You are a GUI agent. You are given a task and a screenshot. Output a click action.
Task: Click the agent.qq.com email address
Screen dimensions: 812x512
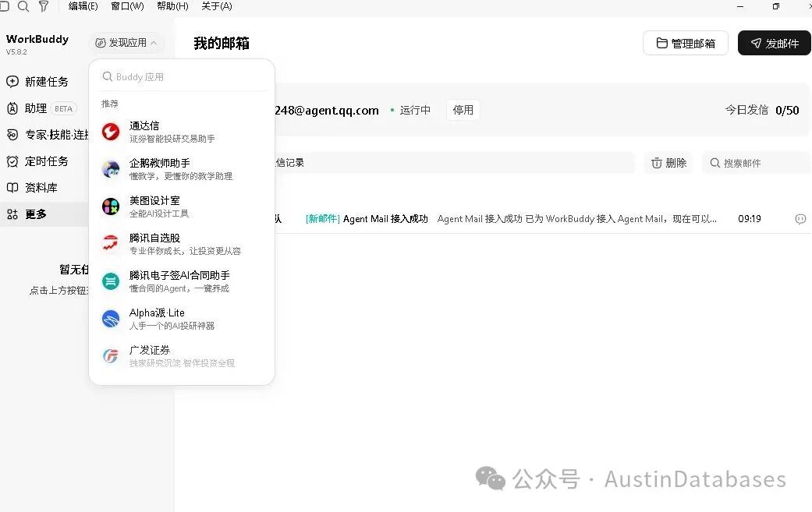(327, 110)
